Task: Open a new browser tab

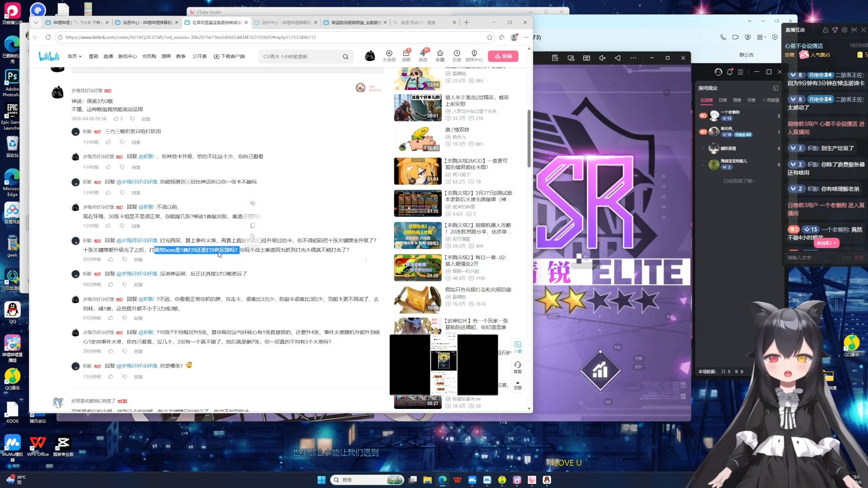Action: point(467,22)
